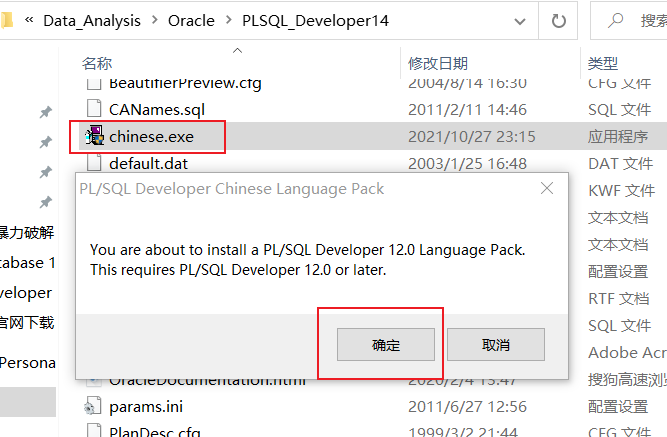This screenshot has height=437, width=667.
Task: Click the folder icon in address bar
Action: pos(7,20)
